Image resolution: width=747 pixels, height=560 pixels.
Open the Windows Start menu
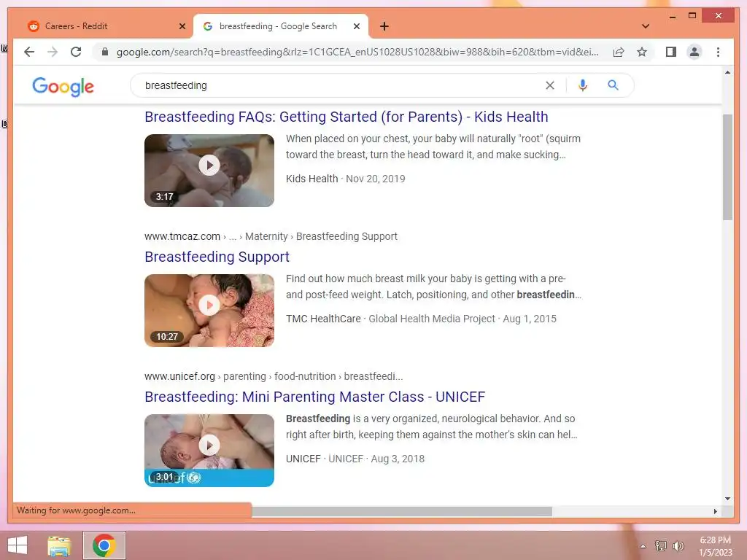click(18, 545)
